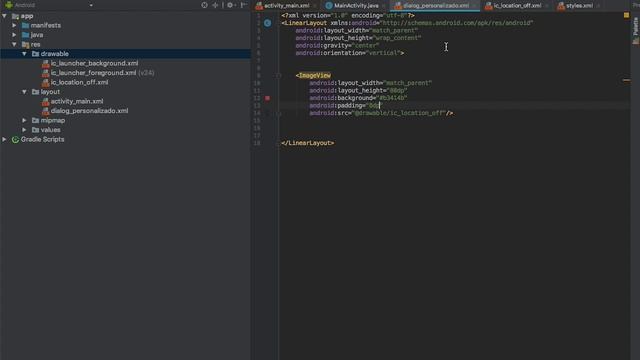Click the fold marker at ImageView closing line
The image size is (640, 360).
(278, 113)
